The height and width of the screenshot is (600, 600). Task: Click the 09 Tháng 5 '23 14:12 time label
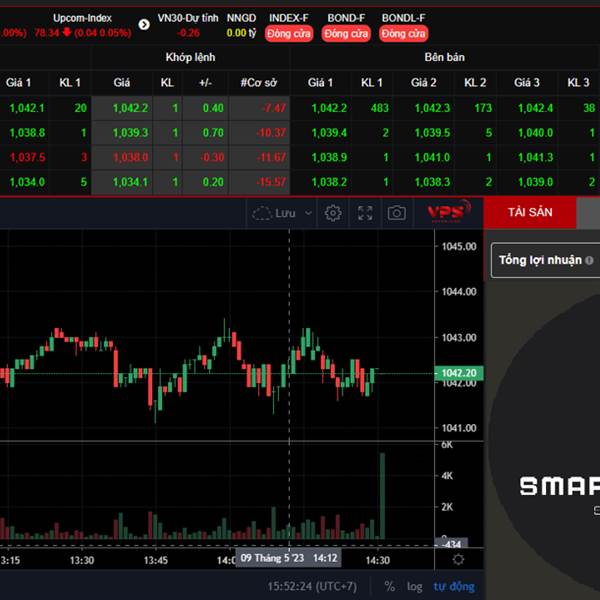point(289,558)
